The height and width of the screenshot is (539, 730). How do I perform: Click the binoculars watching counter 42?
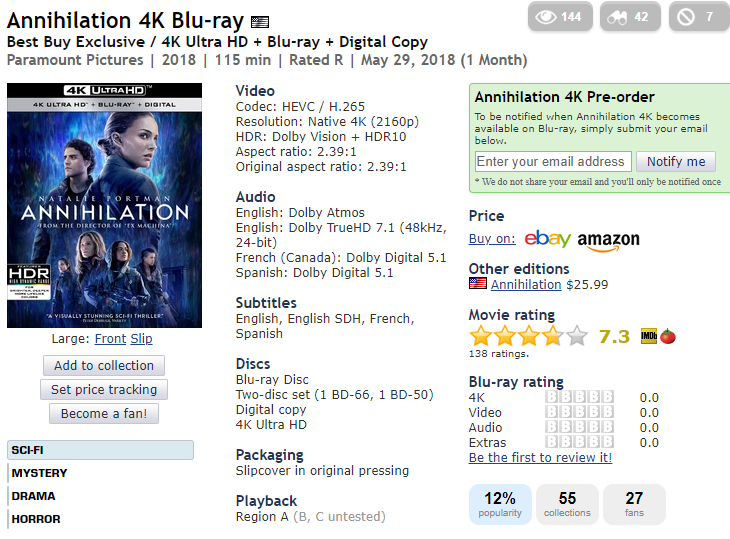[x=630, y=16]
